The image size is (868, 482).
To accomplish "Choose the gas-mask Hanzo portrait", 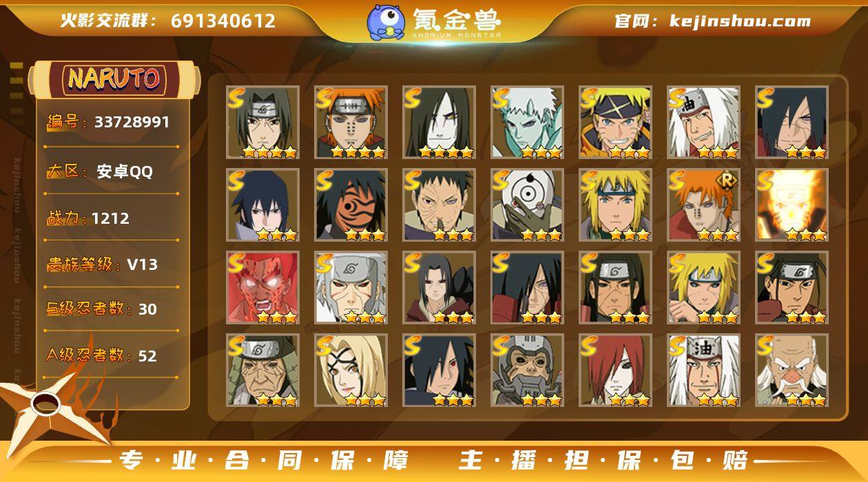I will (528, 370).
